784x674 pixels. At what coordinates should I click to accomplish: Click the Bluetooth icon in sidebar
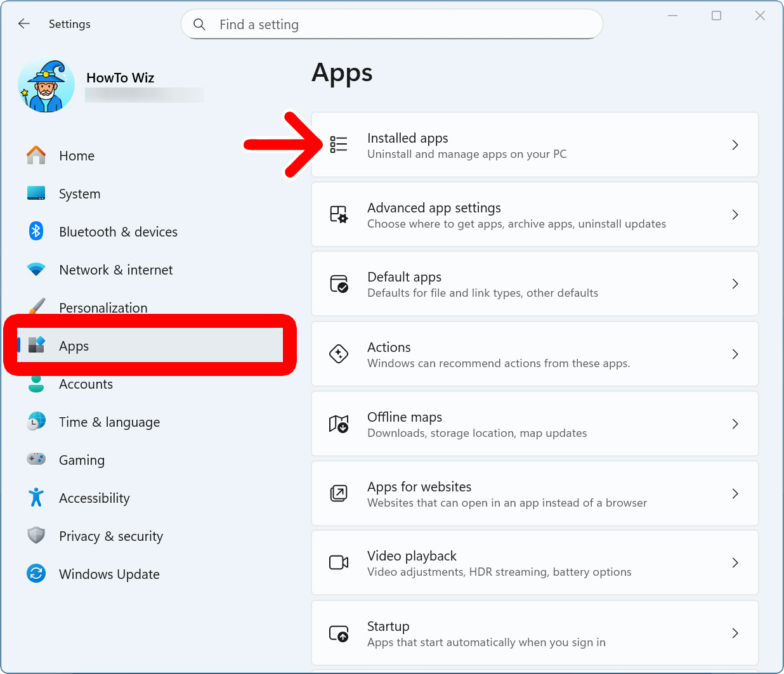coord(36,231)
